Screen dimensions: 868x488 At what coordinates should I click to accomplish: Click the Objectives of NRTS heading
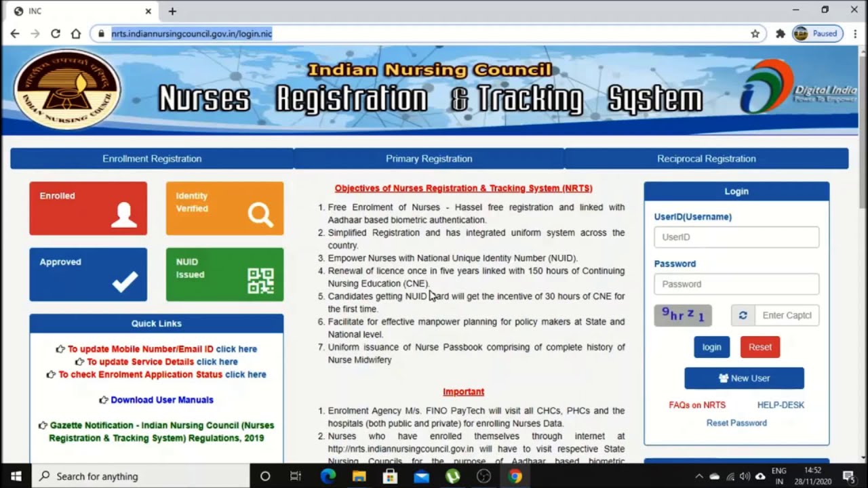coord(463,188)
